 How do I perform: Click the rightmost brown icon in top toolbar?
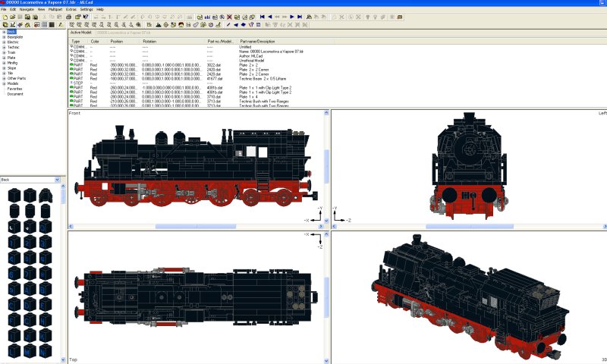pyautogui.click(x=400, y=17)
